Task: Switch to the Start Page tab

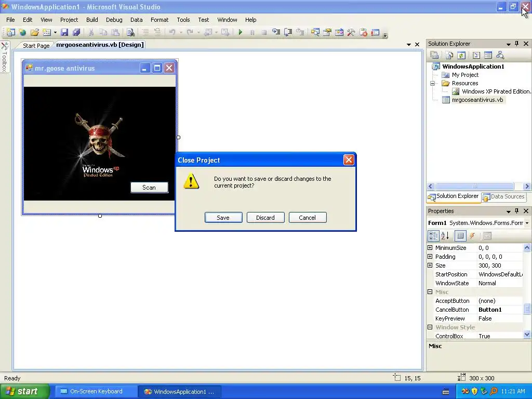Action: (36, 46)
